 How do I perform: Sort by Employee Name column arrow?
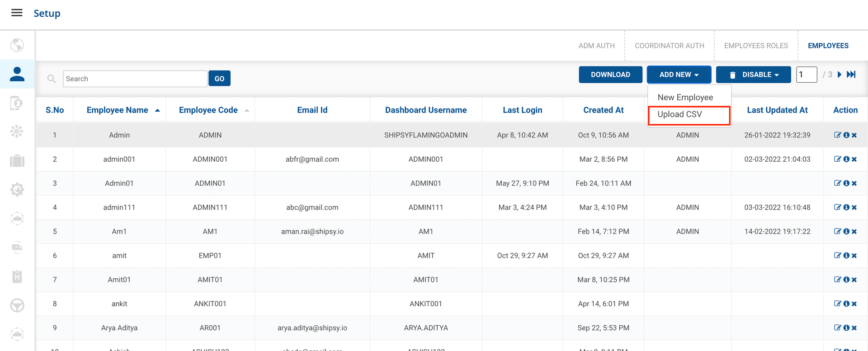tap(157, 110)
